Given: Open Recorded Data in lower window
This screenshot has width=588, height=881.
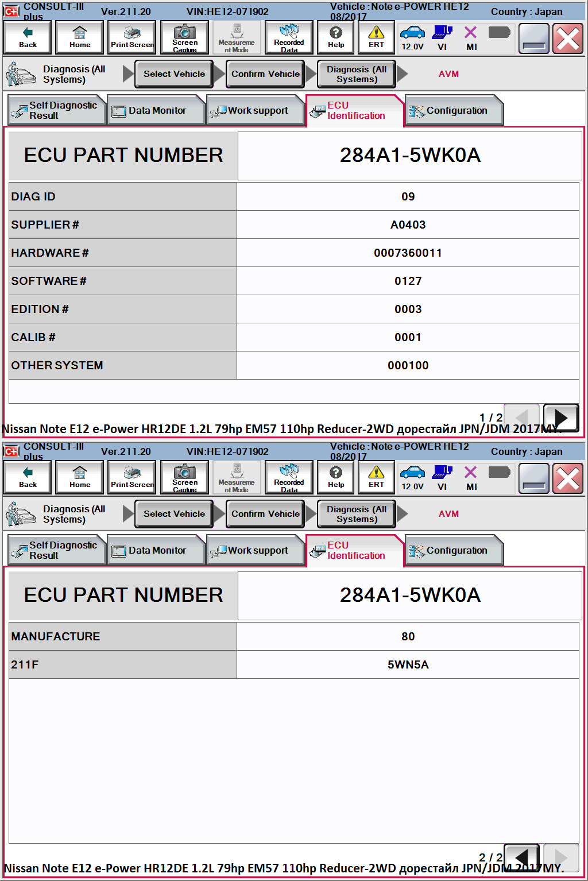Looking at the screenshot, I should 289,477.
